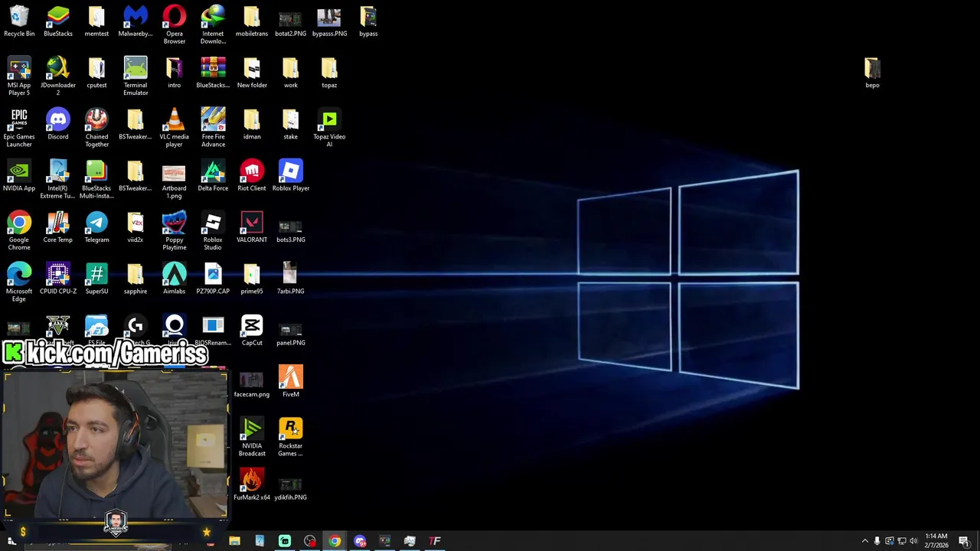
Task: Select the cputest folder
Action: point(96,73)
